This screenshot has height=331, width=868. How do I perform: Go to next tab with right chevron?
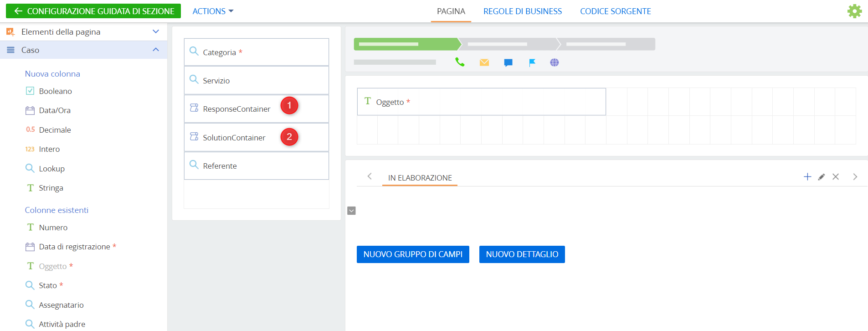click(x=855, y=177)
